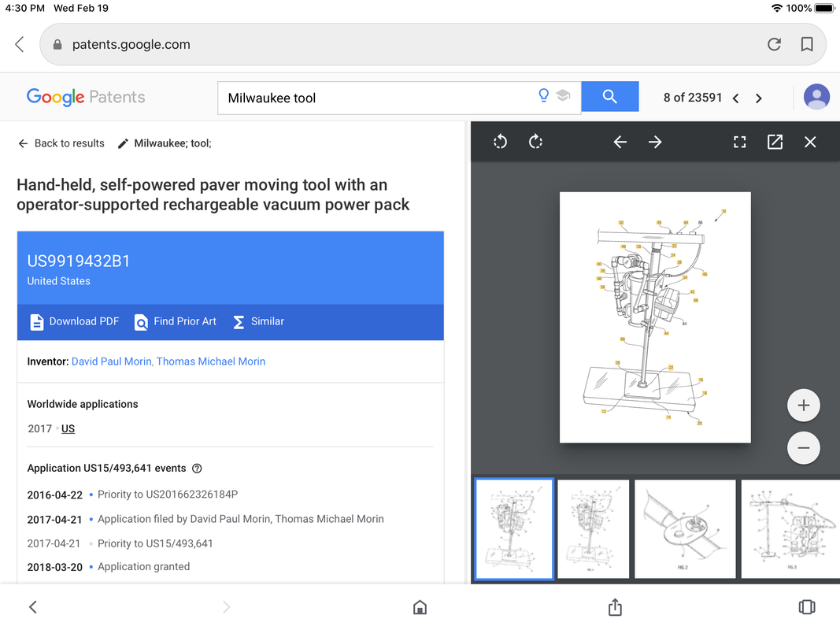This screenshot has width=840, height=630.
Task: Click the Application filed by David Paul Morin event
Action: [x=241, y=519]
